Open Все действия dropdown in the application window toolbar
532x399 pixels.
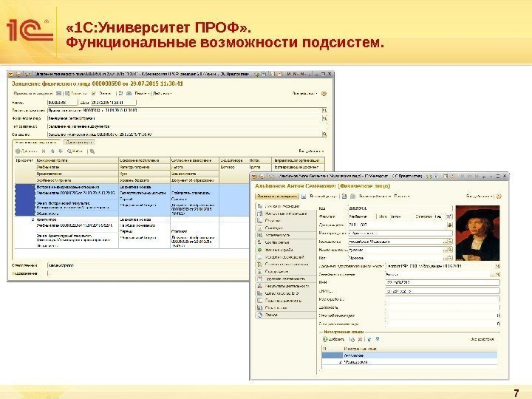[x=305, y=93]
